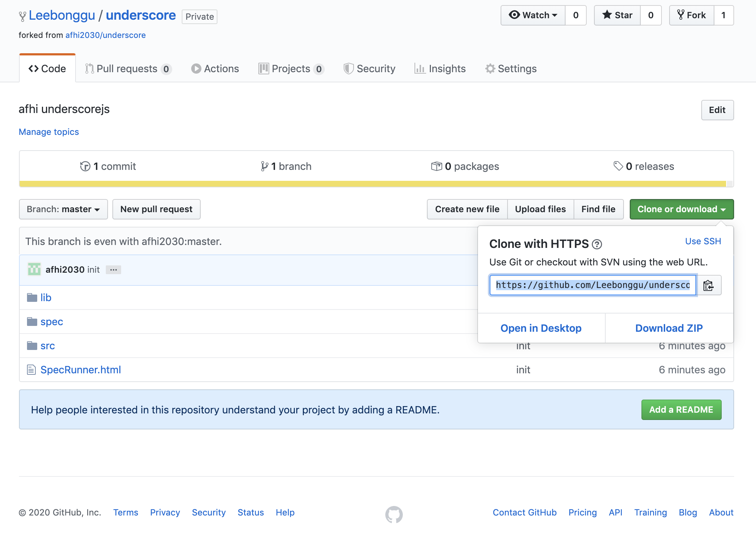Viewport: 756px width, 541px height.
Task: Toggle the Clone or download dropdown
Action: point(682,209)
